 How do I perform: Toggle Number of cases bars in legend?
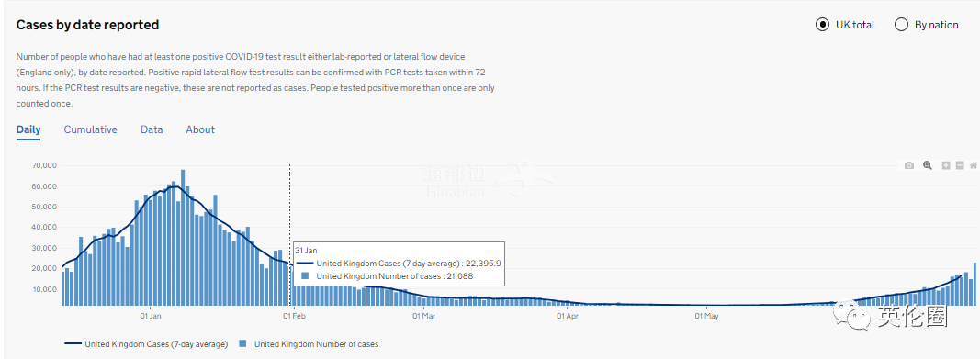coord(310,344)
